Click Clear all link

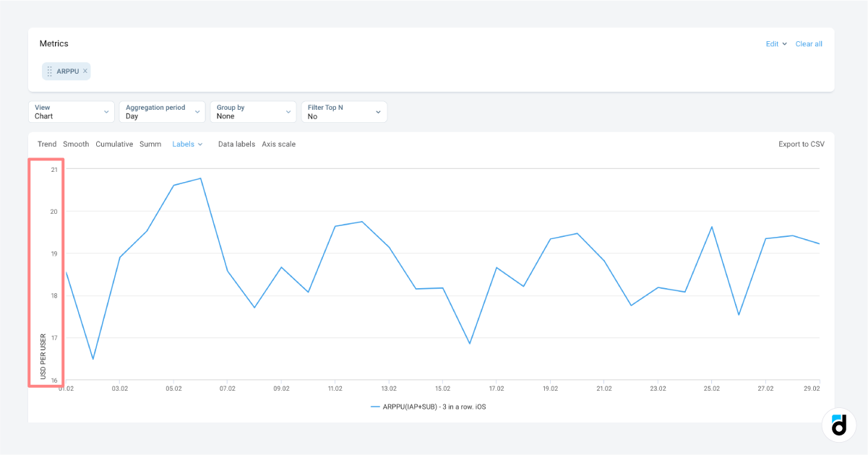(809, 44)
